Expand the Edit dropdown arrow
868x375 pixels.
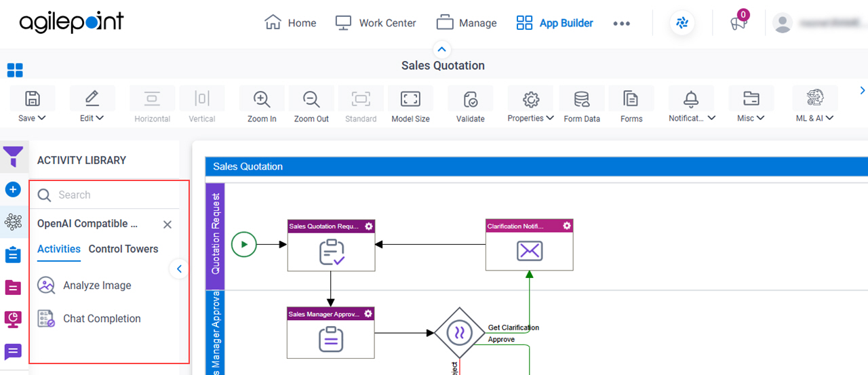(100, 118)
